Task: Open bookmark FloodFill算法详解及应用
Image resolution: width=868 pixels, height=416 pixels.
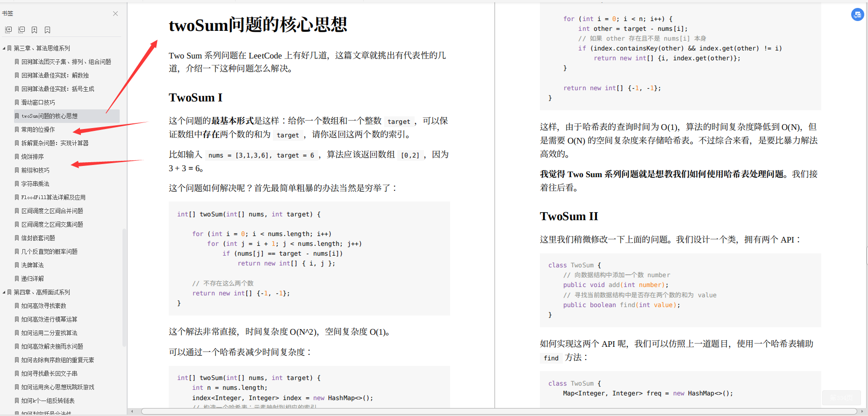Action: click(x=53, y=197)
